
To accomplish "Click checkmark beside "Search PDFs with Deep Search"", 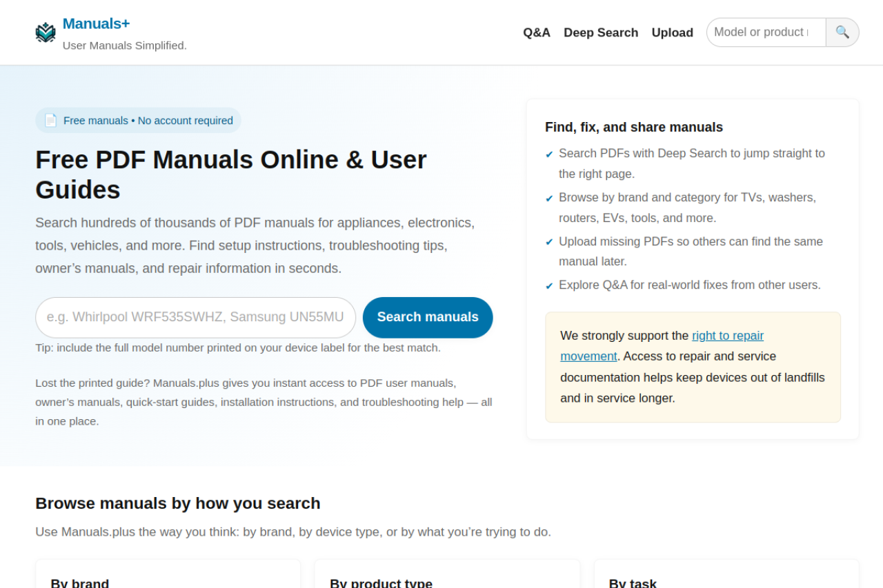I will point(549,154).
